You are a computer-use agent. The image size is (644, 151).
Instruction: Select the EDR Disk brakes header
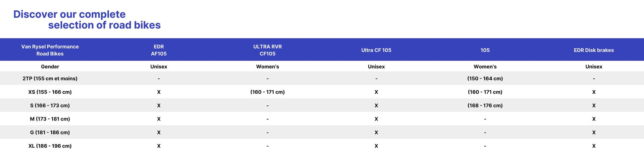pyautogui.click(x=594, y=50)
